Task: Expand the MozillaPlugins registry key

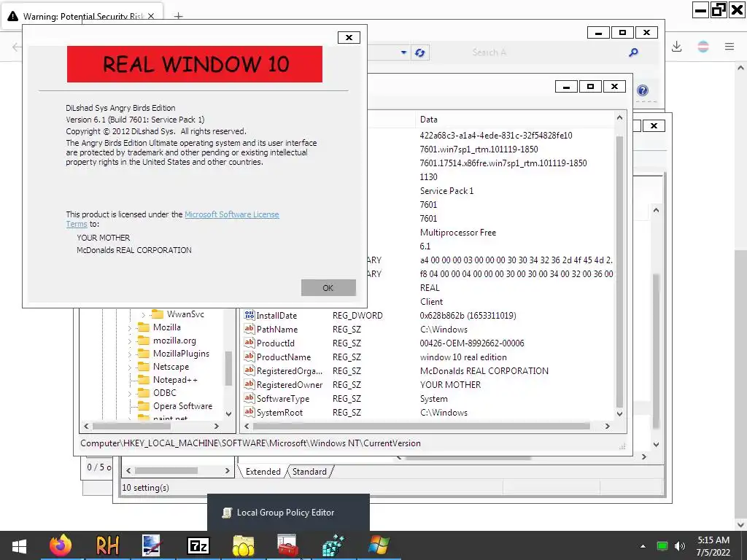Action: (x=130, y=354)
